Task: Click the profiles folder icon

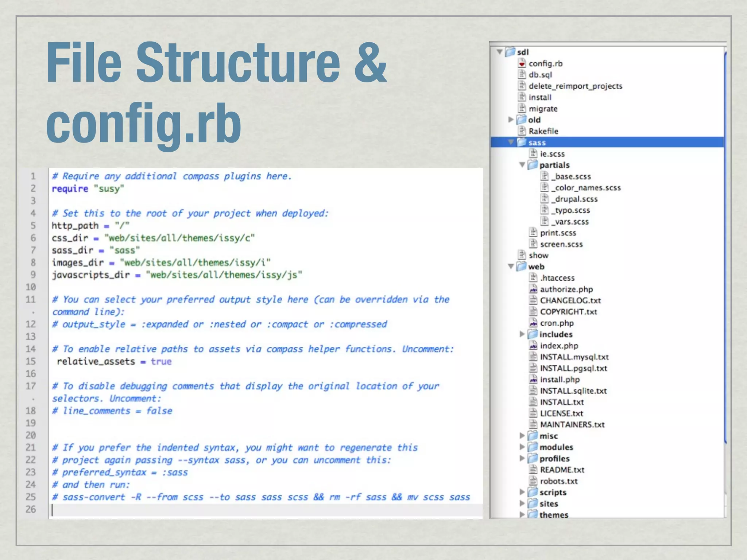Action: [533, 458]
